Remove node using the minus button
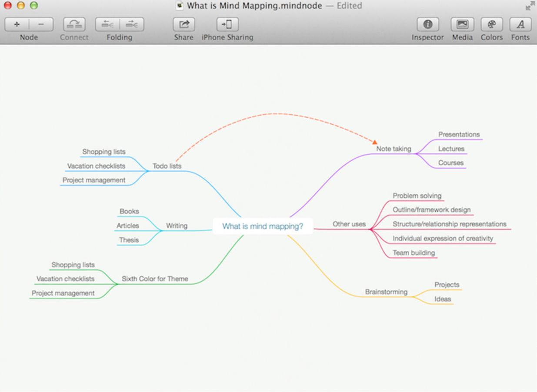 tap(41, 24)
